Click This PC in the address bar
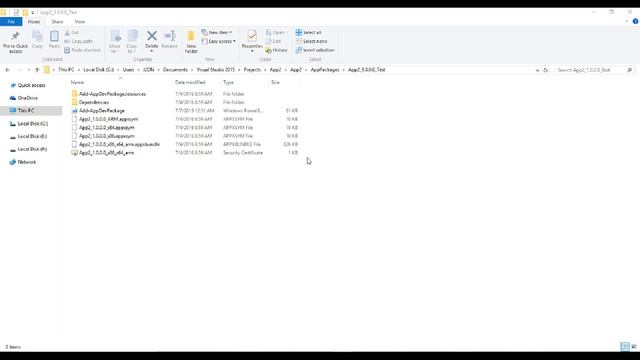Image resolution: width=640 pixels, height=360 pixels. [x=66, y=70]
